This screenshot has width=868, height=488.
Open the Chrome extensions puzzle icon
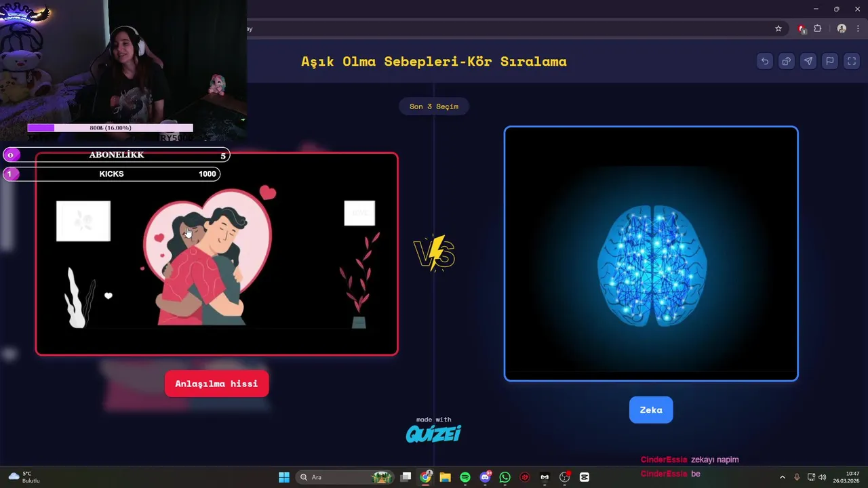tap(817, 28)
